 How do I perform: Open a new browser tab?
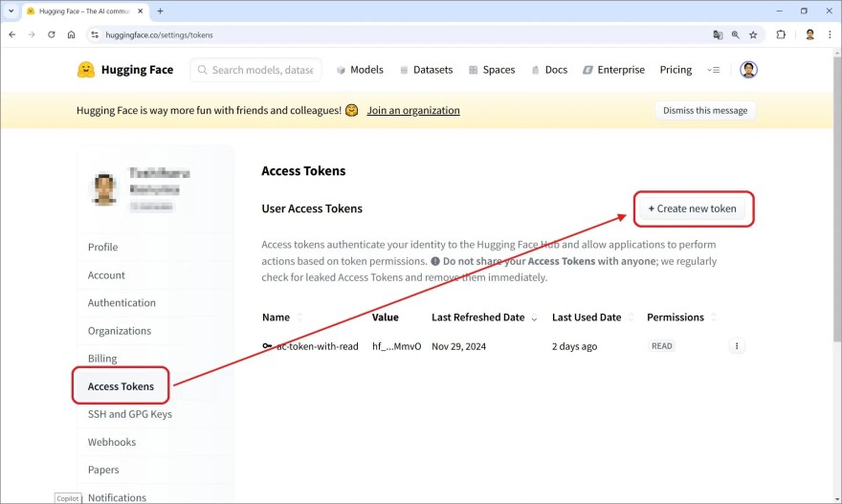pos(160,11)
